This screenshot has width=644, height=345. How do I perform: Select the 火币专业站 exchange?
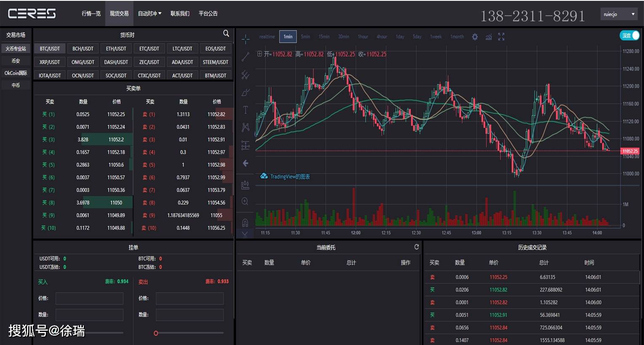click(16, 49)
